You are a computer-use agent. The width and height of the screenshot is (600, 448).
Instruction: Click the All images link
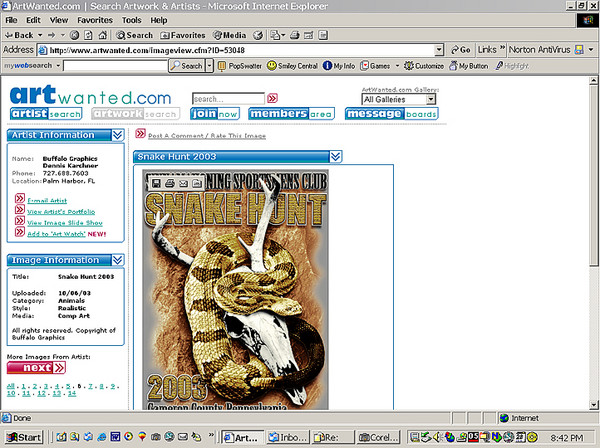[11, 386]
